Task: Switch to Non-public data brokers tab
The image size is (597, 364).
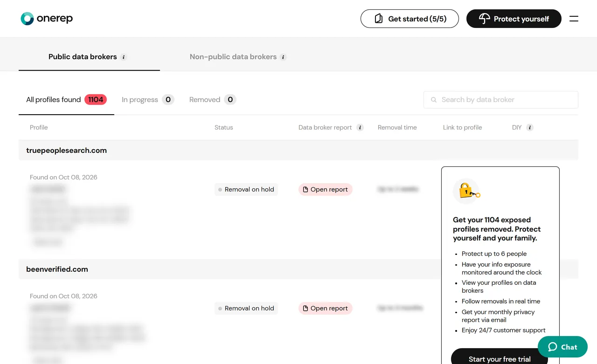Action: (x=238, y=57)
